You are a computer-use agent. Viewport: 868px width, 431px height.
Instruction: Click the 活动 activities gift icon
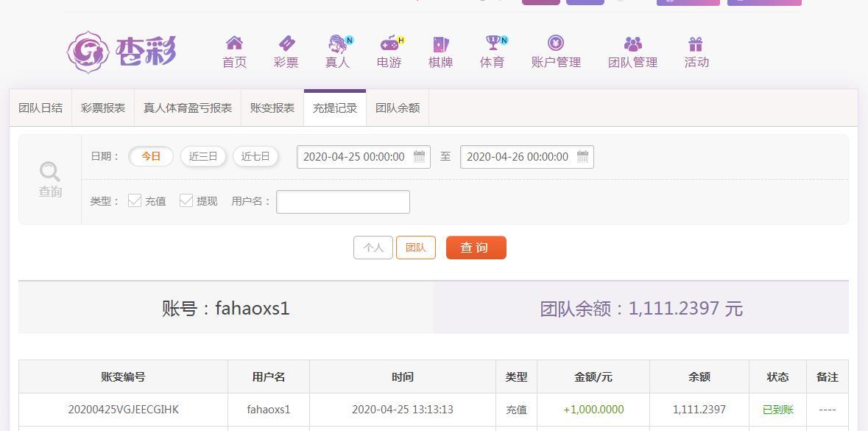click(696, 50)
